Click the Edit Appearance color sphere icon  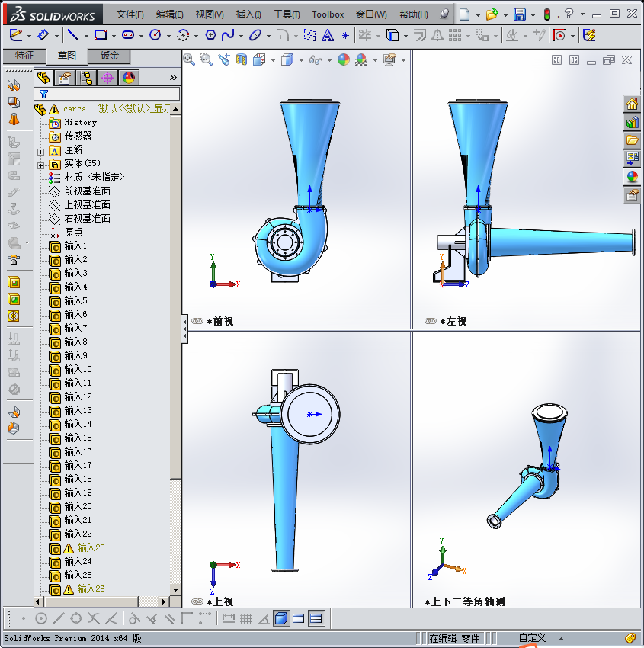[344, 60]
